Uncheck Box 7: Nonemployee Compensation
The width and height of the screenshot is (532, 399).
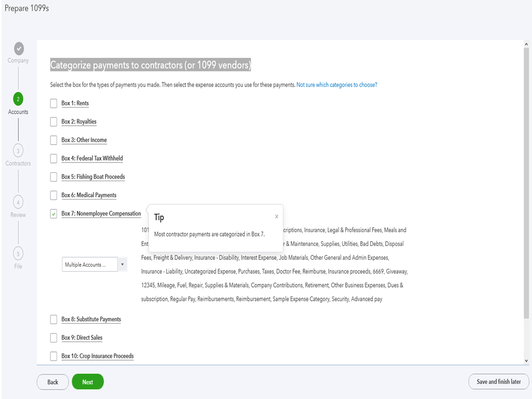54,214
